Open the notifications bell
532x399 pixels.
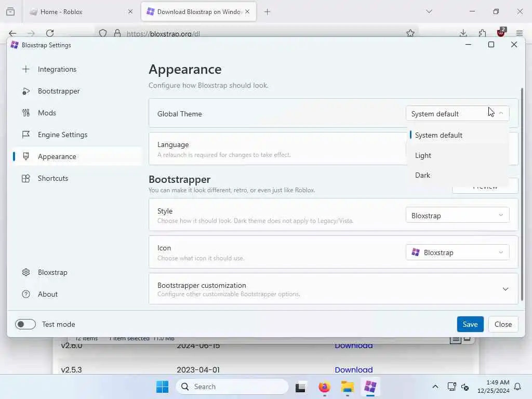tap(517, 387)
